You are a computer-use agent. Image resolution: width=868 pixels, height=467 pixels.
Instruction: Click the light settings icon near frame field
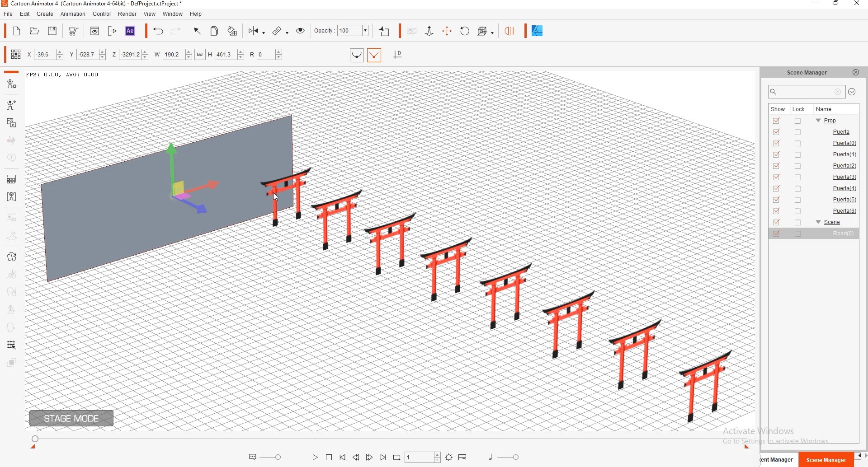click(449, 458)
